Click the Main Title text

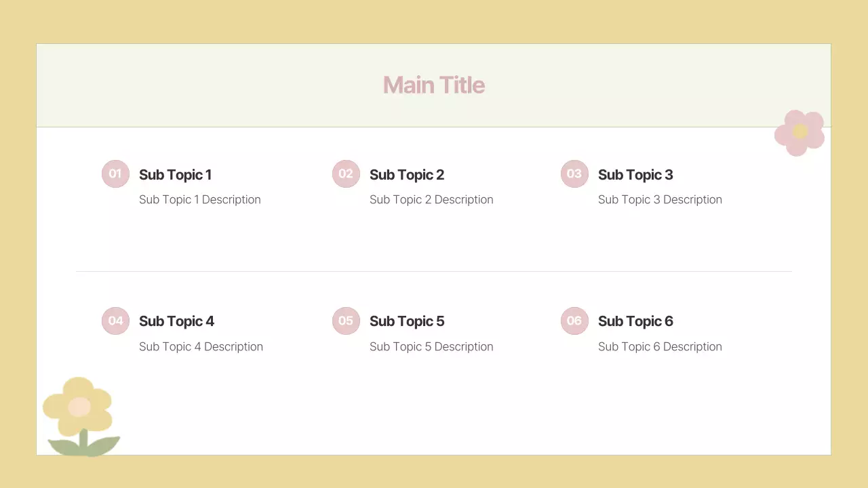(434, 85)
